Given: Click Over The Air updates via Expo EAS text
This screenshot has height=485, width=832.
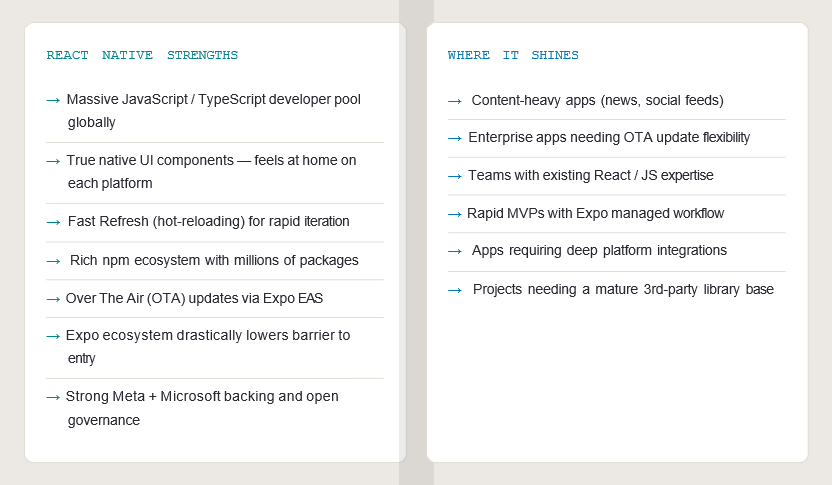Looking at the screenshot, I should tap(194, 299).
